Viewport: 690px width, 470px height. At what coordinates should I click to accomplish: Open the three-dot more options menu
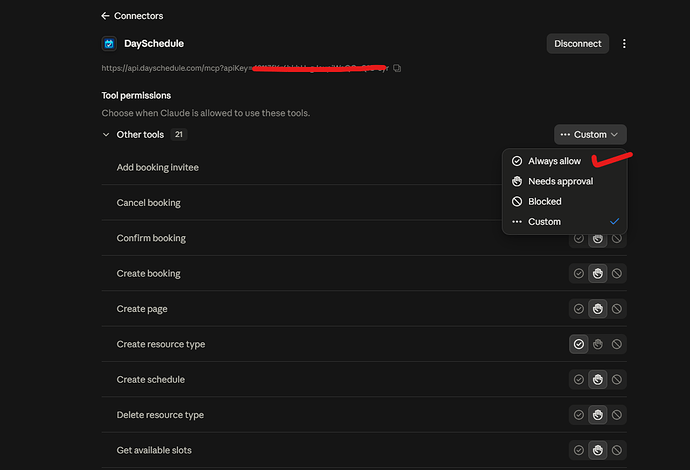(x=624, y=44)
